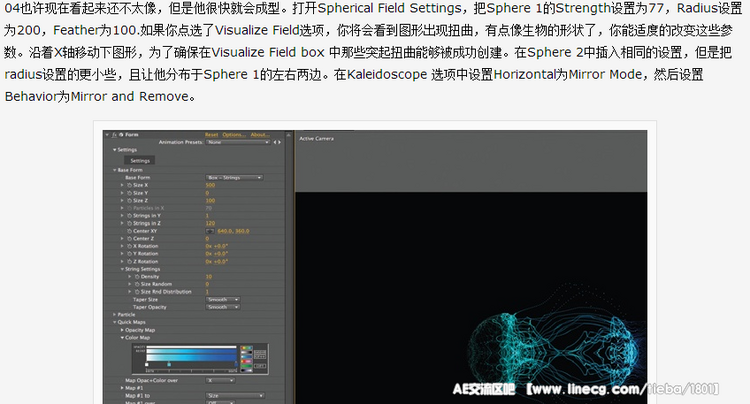The image size is (750, 404).
Task: Choose the black and white gradient preset swatch
Action: [x=247, y=352]
